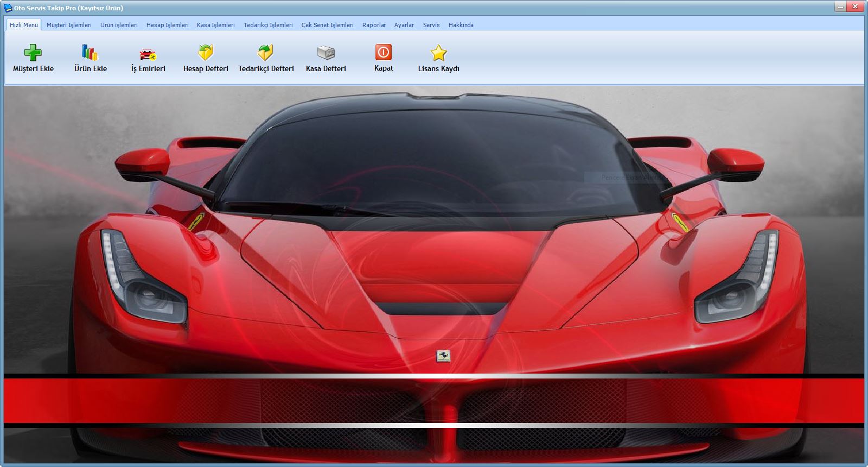The height and width of the screenshot is (467, 868).
Task: Click the green plus Müşteri Ekle icon
Action: tap(33, 53)
